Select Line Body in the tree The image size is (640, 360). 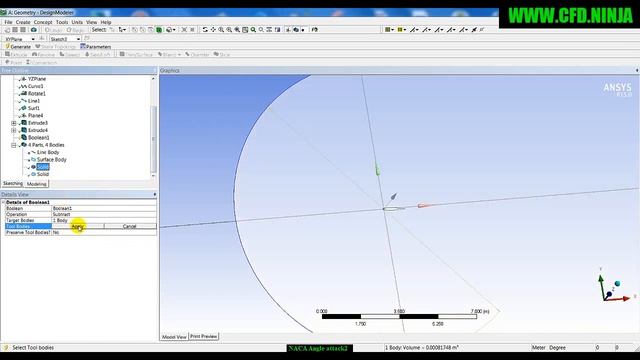(x=48, y=152)
